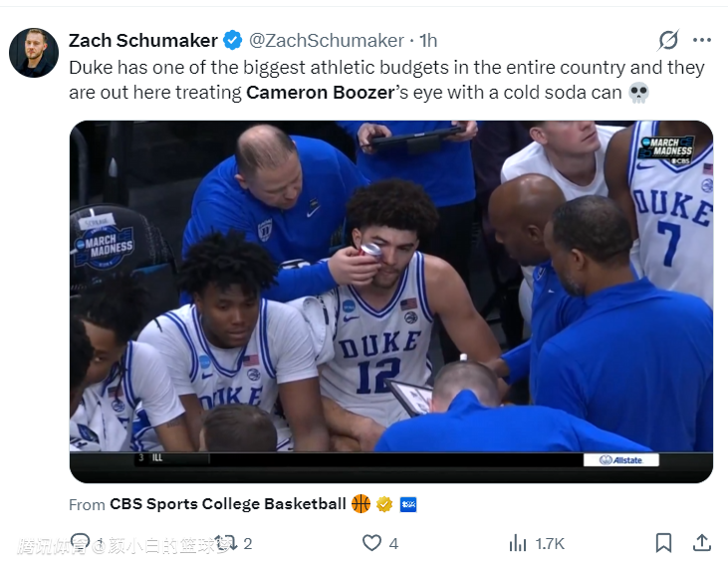Click the Allstate logo in the video scorebar

click(x=620, y=460)
